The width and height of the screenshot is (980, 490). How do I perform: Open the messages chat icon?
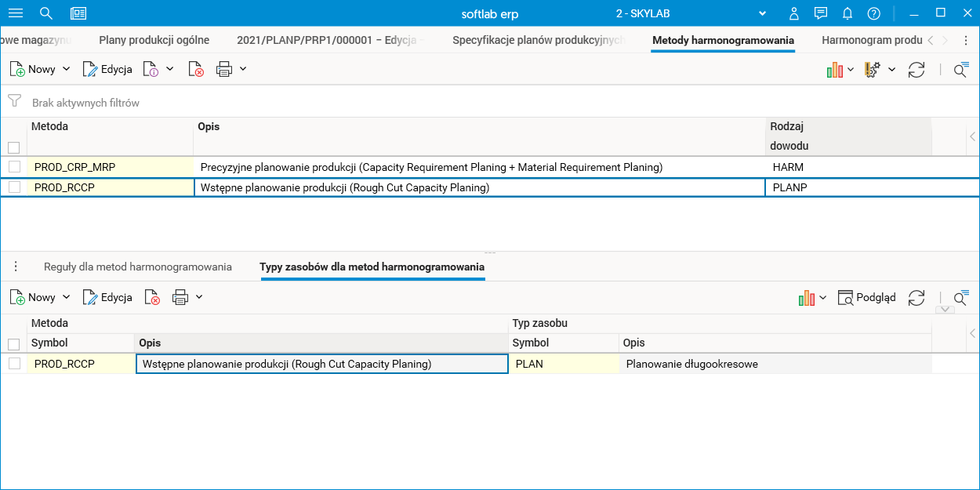click(x=821, y=13)
